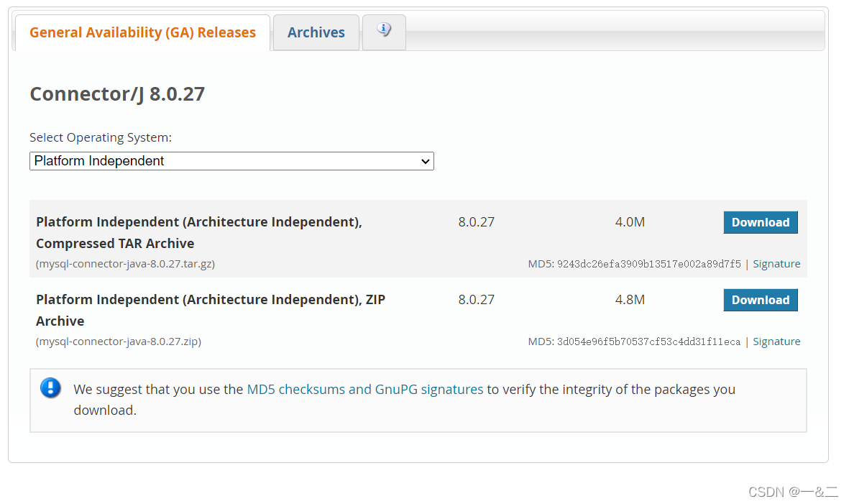Open the General Availability (GA) Releases tab
The image size is (849, 504).
142,32
